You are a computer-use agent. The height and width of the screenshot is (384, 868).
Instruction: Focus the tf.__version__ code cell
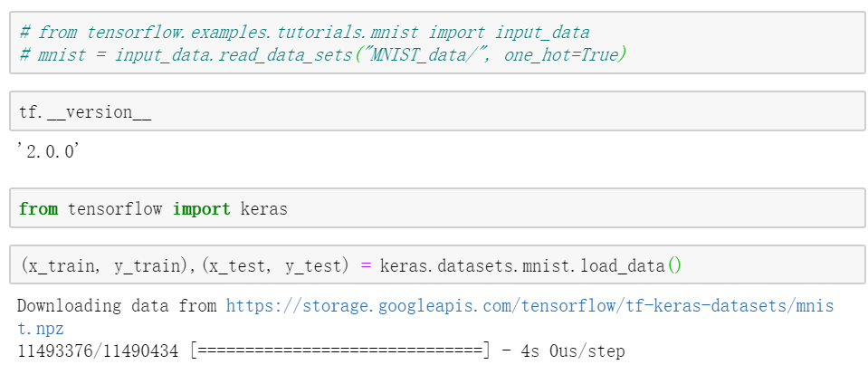point(434,113)
